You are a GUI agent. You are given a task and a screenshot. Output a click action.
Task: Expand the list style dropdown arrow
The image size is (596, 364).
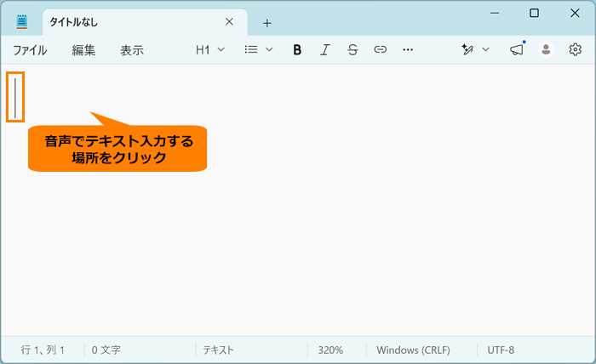tap(269, 49)
